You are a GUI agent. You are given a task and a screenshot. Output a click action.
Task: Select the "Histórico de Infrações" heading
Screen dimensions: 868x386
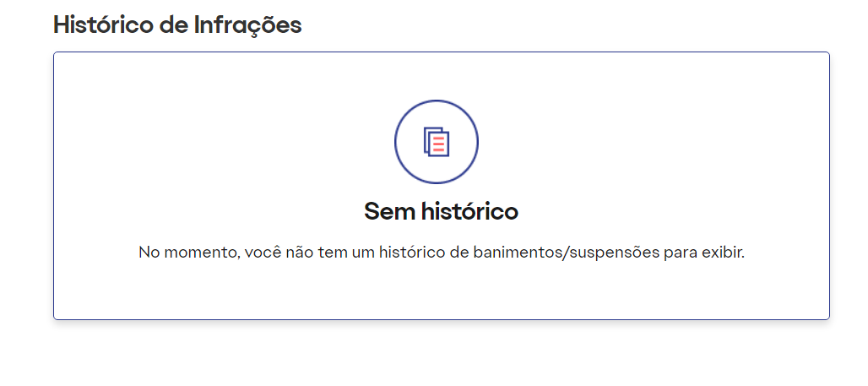[x=177, y=24]
